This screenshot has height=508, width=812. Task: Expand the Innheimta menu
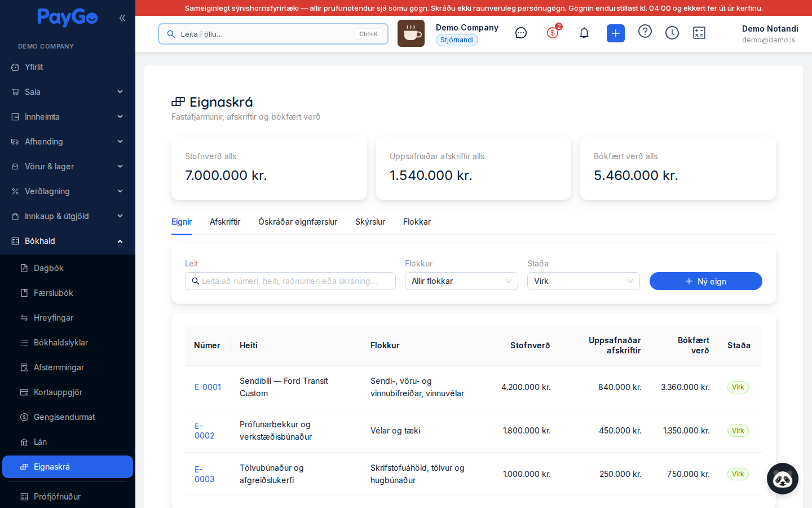coord(68,117)
